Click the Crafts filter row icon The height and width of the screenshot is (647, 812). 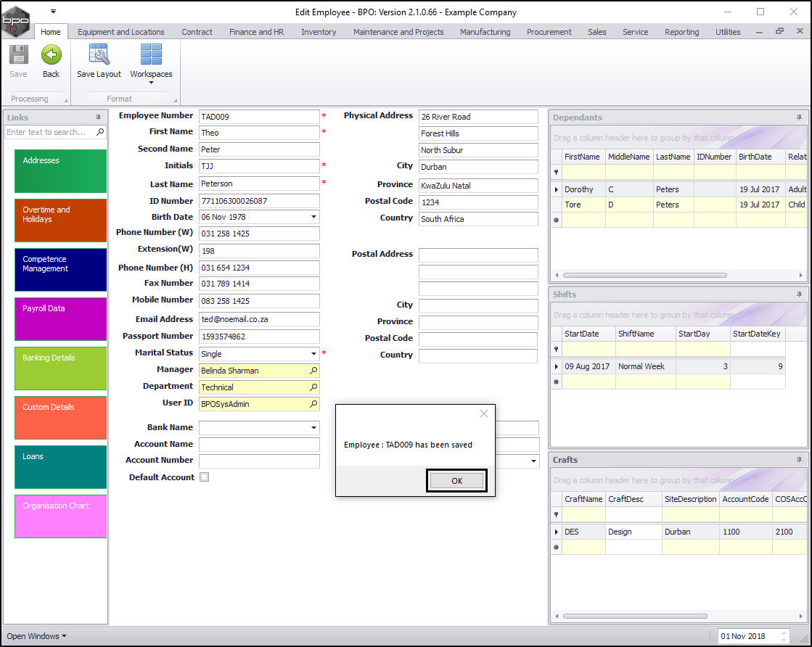[x=557, y=515]
